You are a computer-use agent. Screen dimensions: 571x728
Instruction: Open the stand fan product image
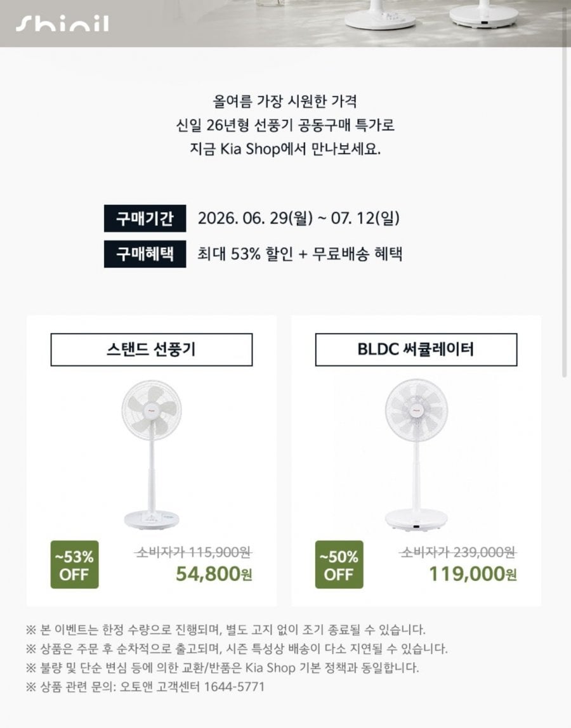[x=152, y=455]
